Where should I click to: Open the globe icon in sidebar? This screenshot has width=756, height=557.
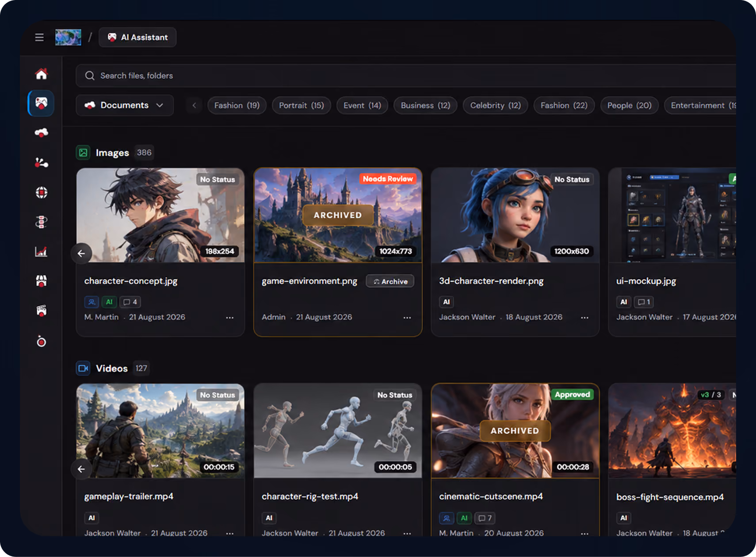pyautogui.click(x=41, y=192)
